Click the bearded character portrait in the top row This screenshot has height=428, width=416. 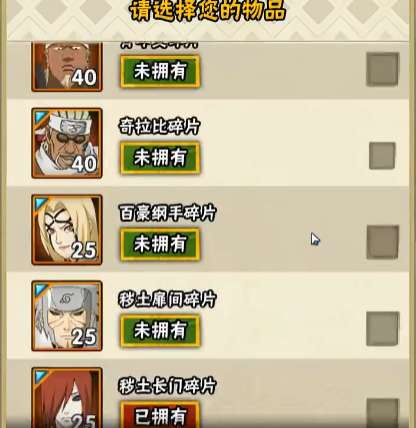pos(67,67)
